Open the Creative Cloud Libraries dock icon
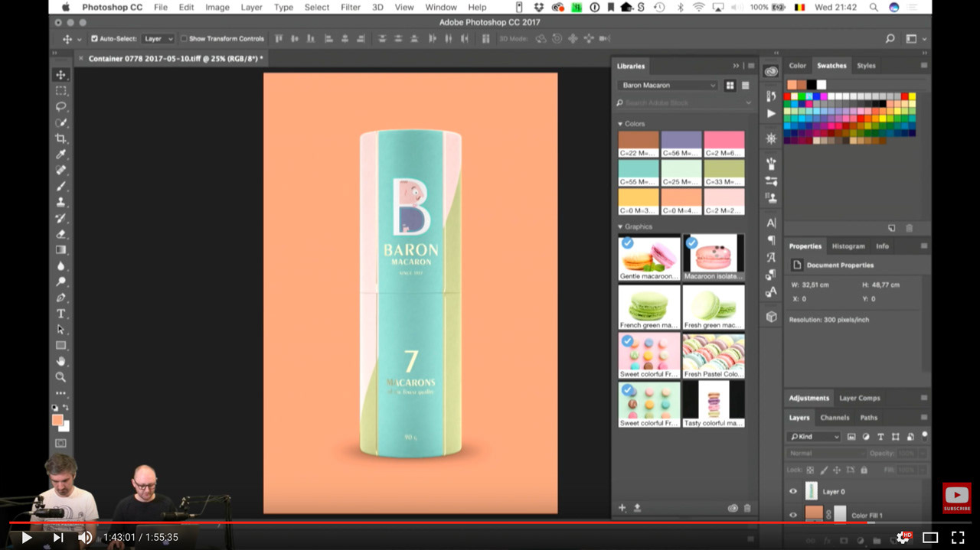980x550 pixels. click(771, 71)
